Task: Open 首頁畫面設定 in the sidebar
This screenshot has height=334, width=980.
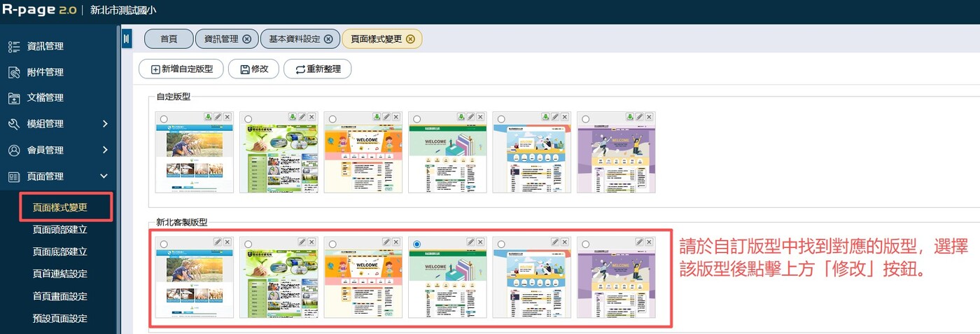Action: tap(60, 296)
